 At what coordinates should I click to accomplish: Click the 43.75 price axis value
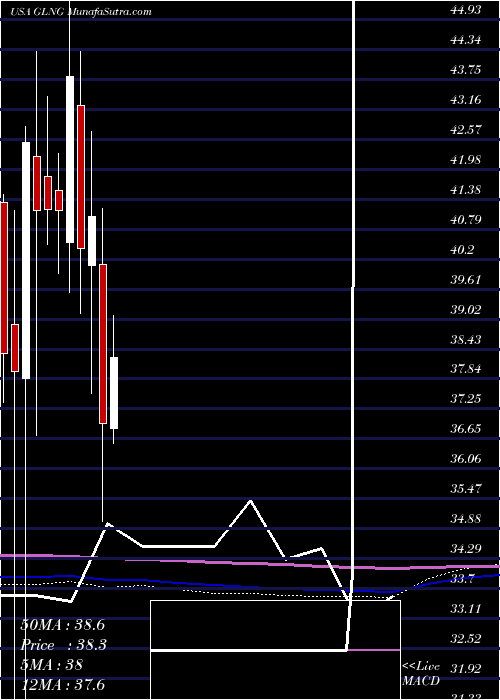click(x=466, y=70)
